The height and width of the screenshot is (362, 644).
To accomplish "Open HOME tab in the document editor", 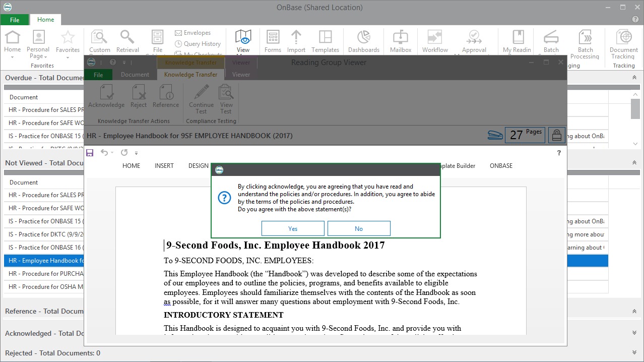I will [132, 166].
